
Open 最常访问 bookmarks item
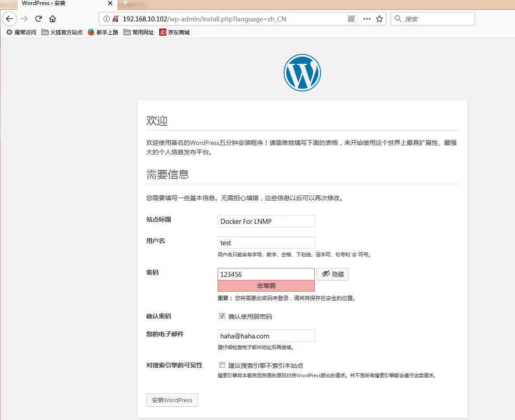pyautogui.click(x=21, y=32)
